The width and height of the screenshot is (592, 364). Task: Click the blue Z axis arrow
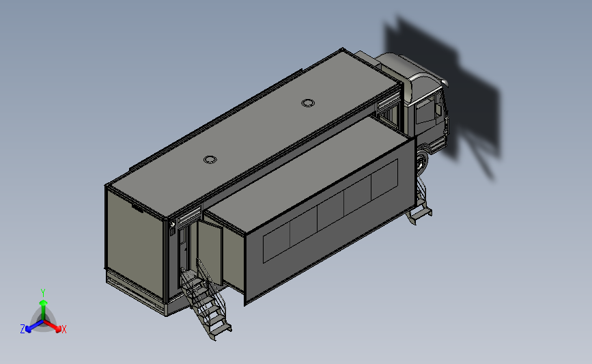pos(35,326)
